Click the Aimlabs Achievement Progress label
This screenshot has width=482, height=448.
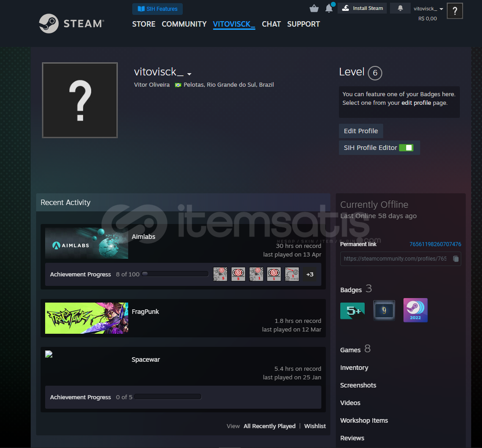click(x=80, y=275)
